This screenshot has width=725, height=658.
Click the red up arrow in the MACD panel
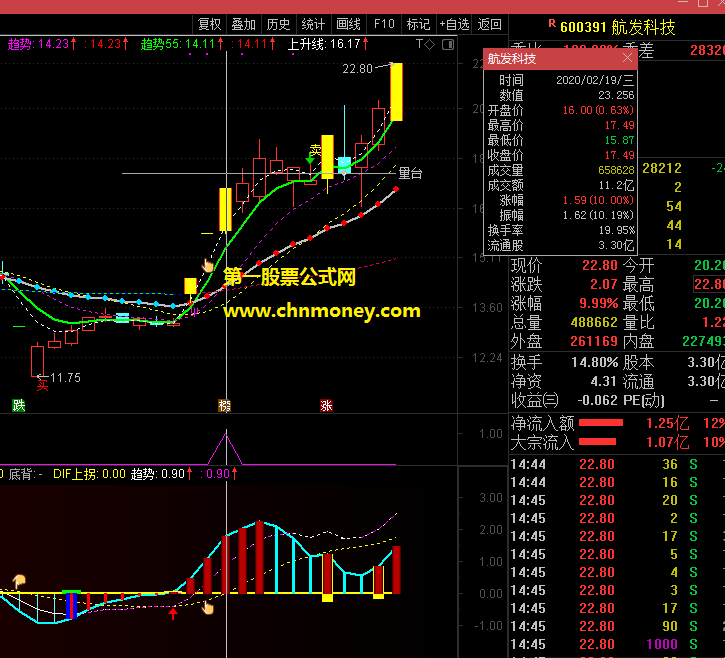tap(173, 614)
